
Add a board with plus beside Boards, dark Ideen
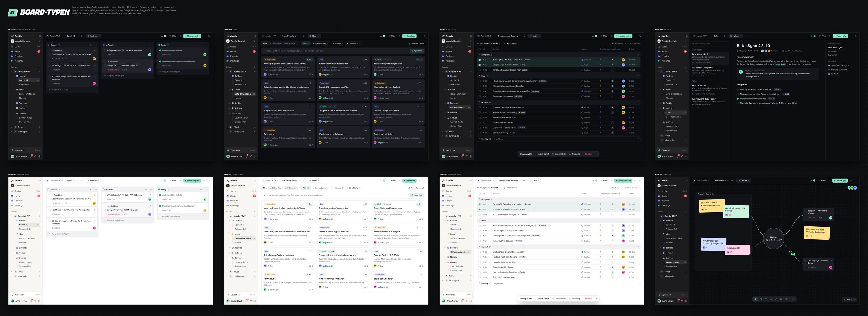(x=255, y=67)
